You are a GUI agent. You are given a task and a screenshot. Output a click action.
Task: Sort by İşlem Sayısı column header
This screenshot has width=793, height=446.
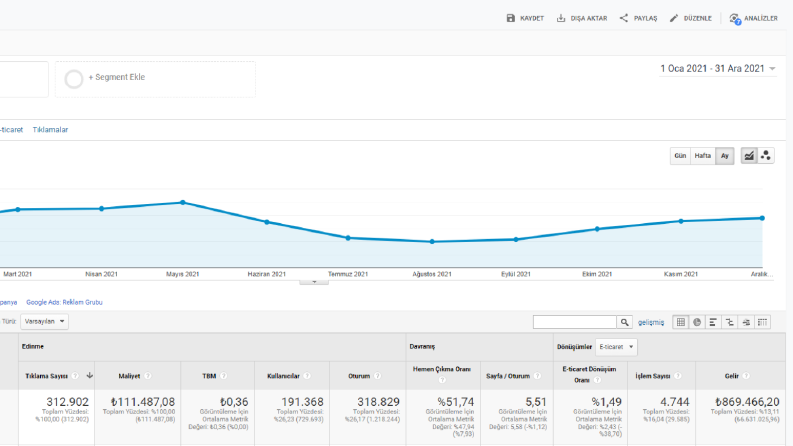click(x=653, y=376)
